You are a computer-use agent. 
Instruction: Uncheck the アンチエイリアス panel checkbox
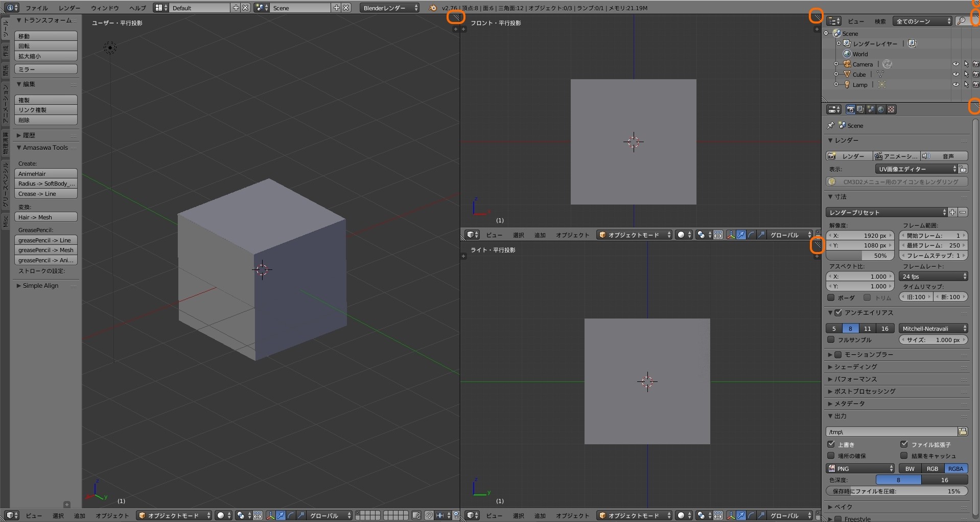pyautogui.click(x=838, y=312)
